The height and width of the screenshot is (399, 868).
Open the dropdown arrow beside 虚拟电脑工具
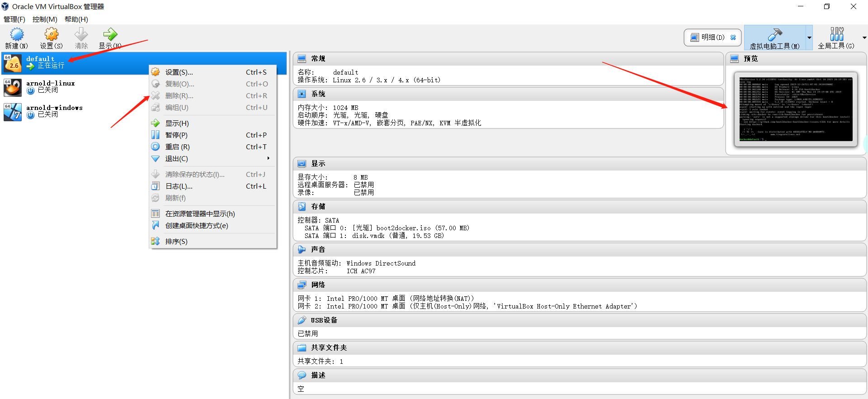click(809, 38)
